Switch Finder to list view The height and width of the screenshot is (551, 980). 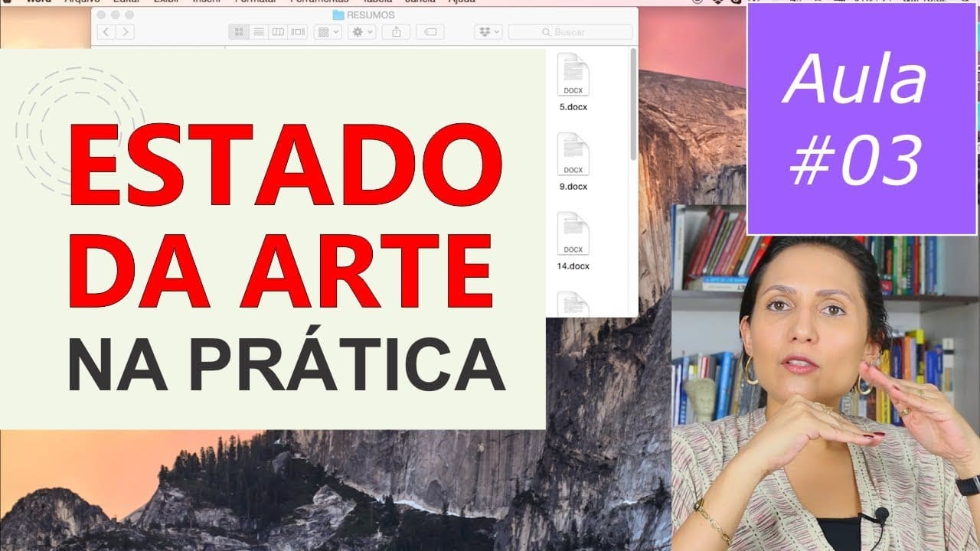pos(259,32)
